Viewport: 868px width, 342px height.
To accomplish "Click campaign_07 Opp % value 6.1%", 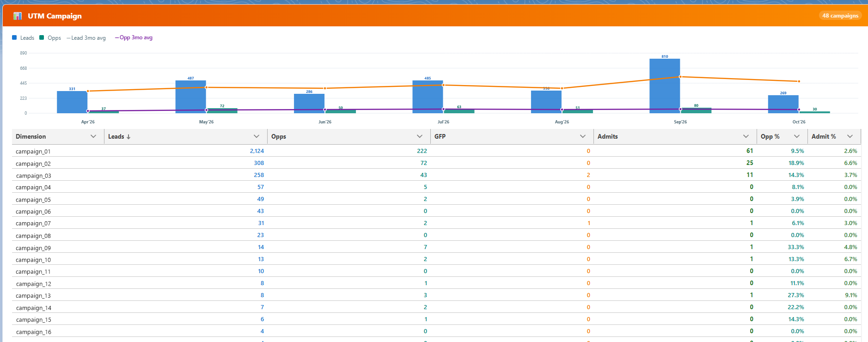I will point(798,223).
